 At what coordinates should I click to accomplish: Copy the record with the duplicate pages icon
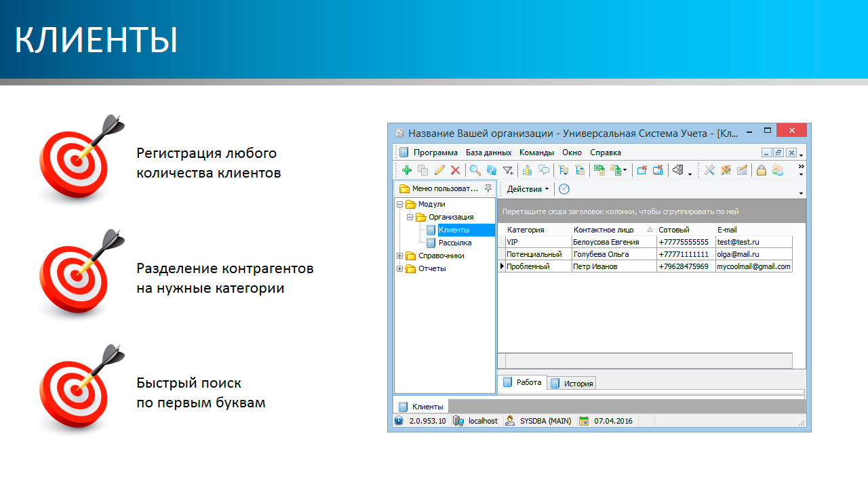click(x=422, y=170)
